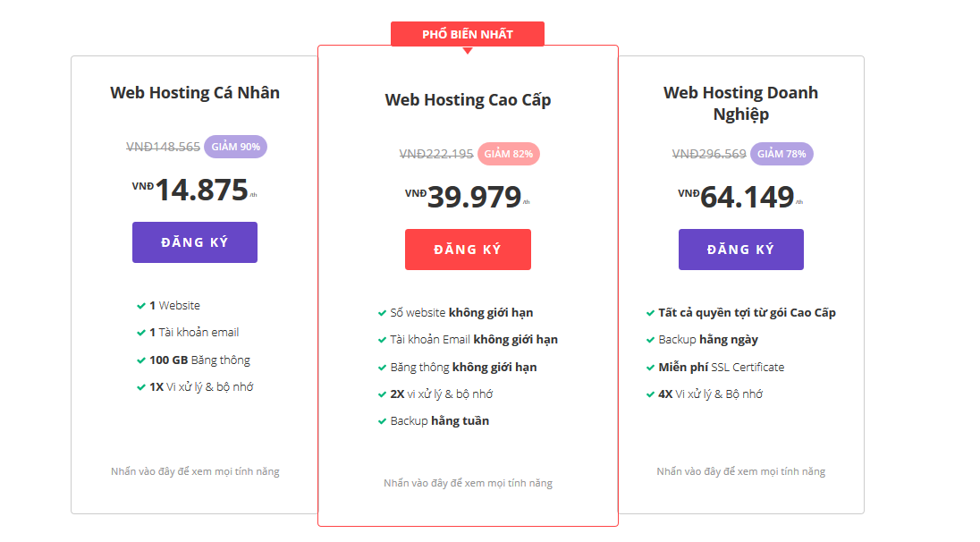The image size is (980, 542).
Task: Click the "GIẢM 78%" discount badge
Action: (x=781, y=154)
